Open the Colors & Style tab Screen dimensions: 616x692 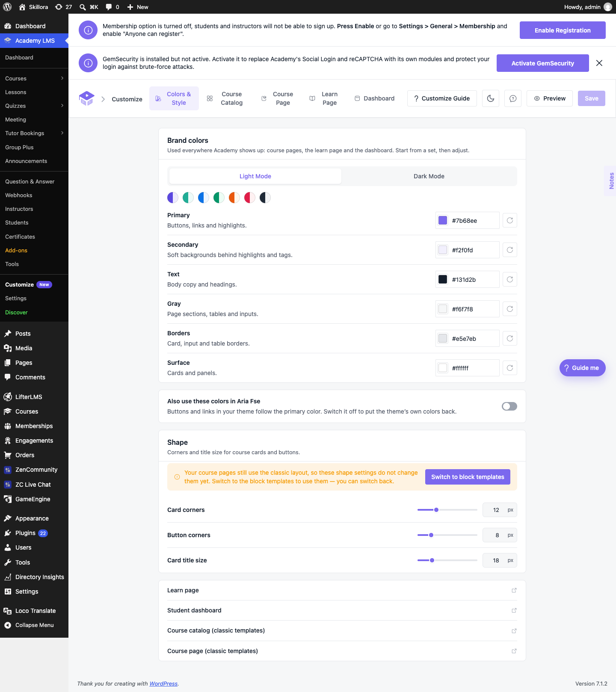(x=174, y=98)
